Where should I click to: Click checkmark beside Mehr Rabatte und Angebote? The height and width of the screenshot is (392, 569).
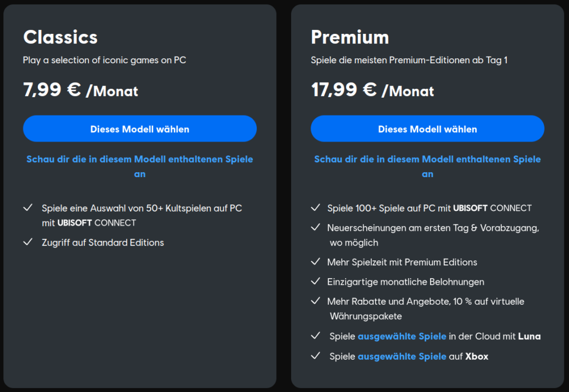pyautogui.click(x=316, y=300)
